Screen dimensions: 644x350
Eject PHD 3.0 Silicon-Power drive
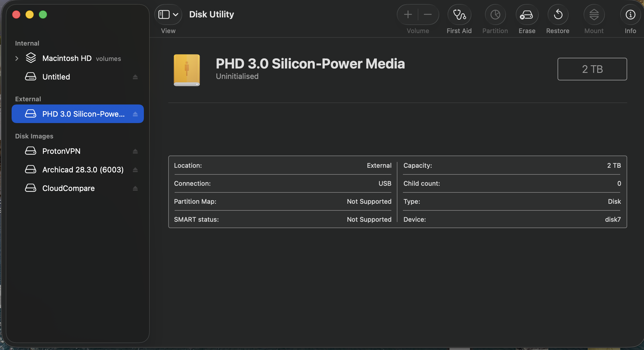point(135,114)
